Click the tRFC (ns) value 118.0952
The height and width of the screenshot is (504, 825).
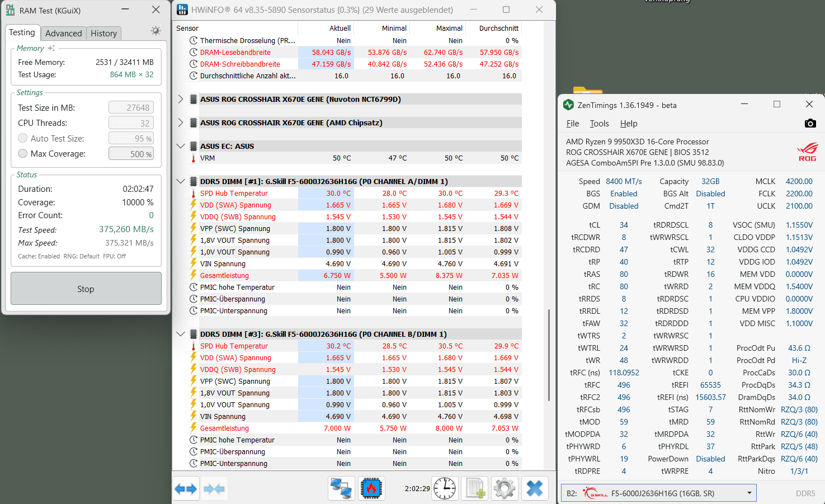point(624,373)
